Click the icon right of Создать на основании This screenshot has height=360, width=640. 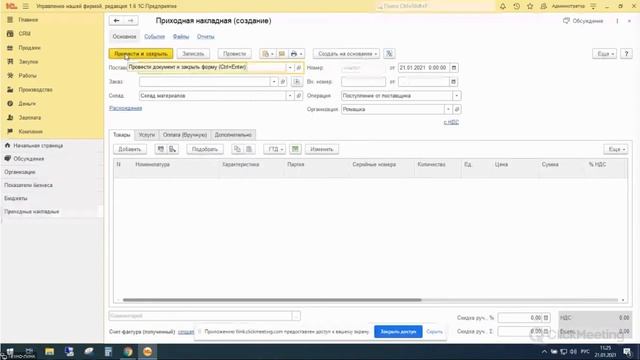(389, 53)
